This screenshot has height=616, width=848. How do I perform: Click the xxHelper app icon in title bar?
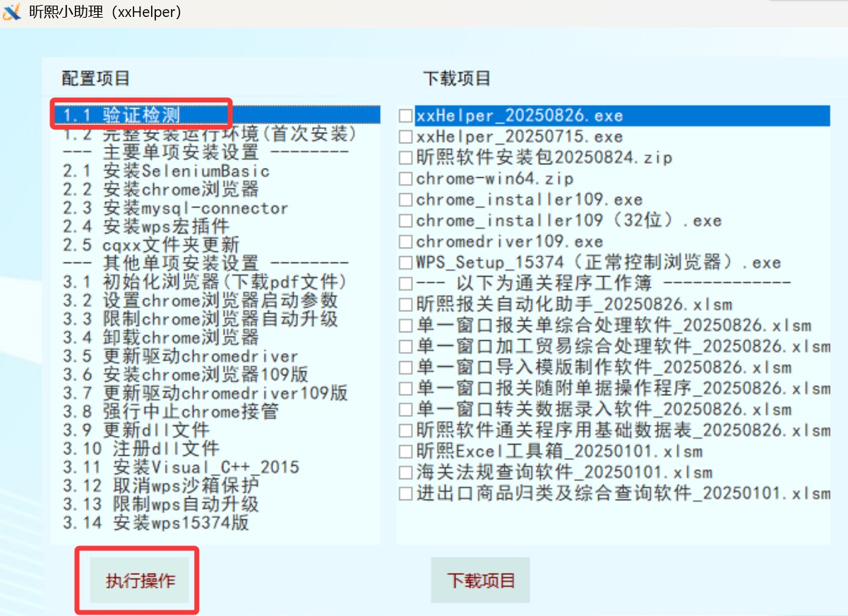tap(12, 12)
